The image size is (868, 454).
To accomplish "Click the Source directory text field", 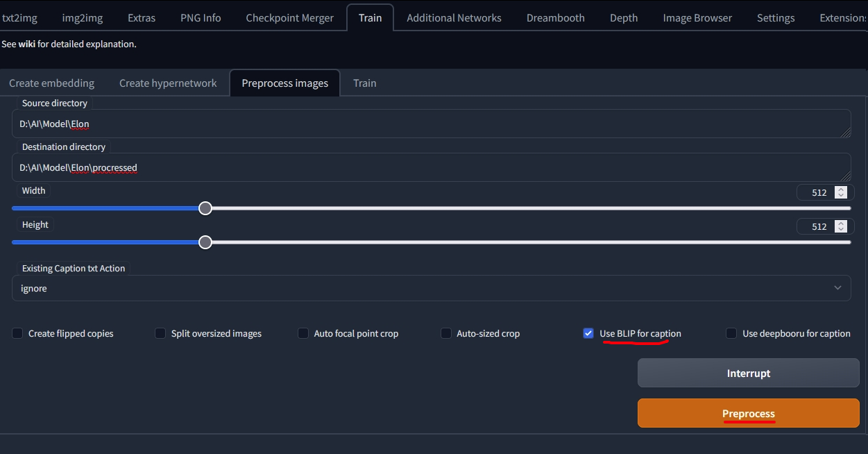I will pyautogui.click(x=430, y=124).
